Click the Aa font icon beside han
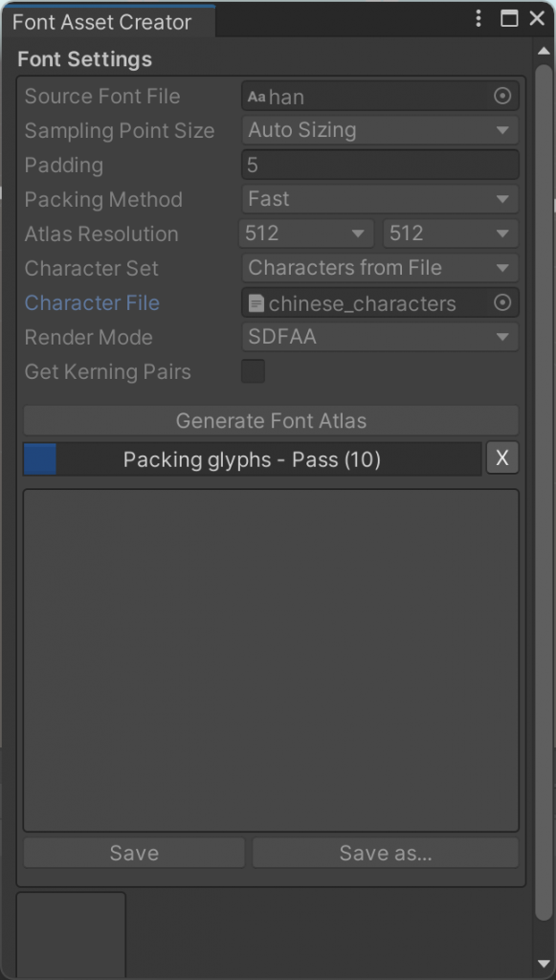 (x=256, y=97)
